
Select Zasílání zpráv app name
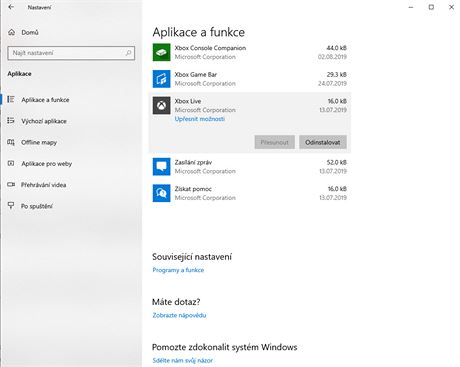pyautogui.click(x=193, y=162)
